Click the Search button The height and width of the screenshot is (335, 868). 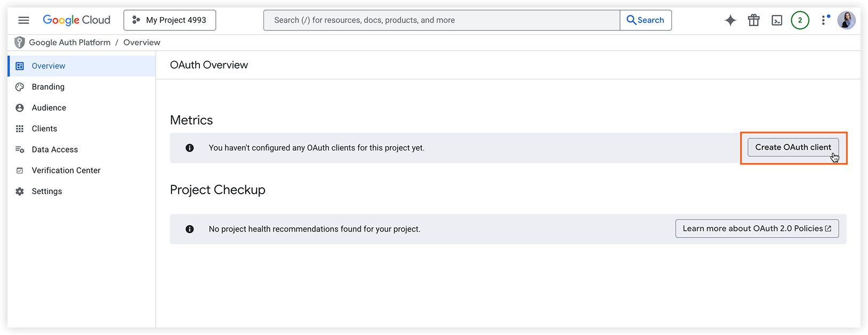[x=646, y=20]
